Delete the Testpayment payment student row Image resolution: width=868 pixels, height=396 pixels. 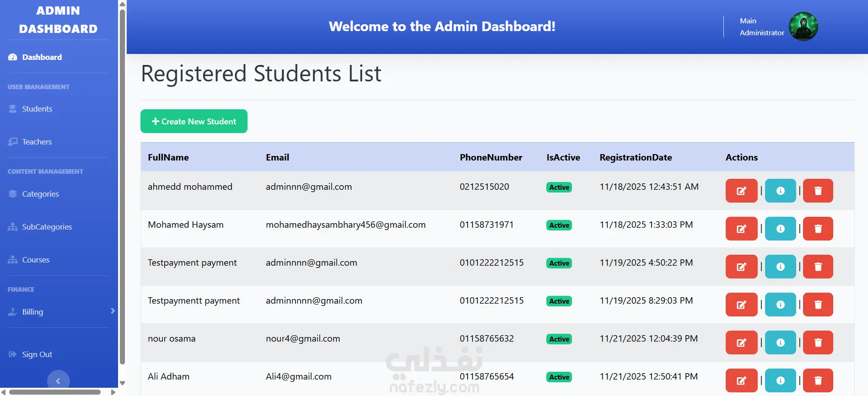tap(818, 267)
